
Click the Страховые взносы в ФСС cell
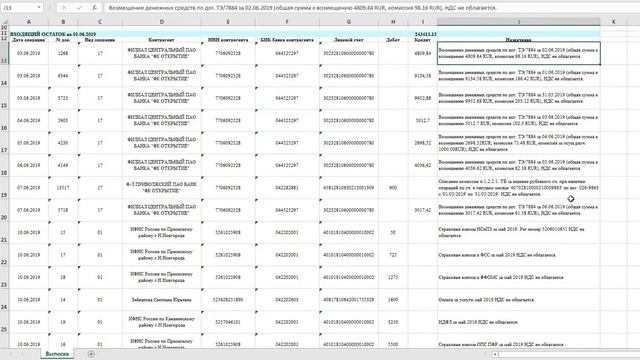[519, 255]
